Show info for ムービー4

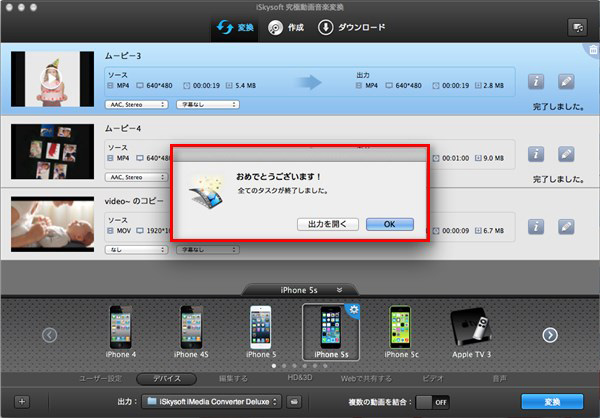(536, 154)
